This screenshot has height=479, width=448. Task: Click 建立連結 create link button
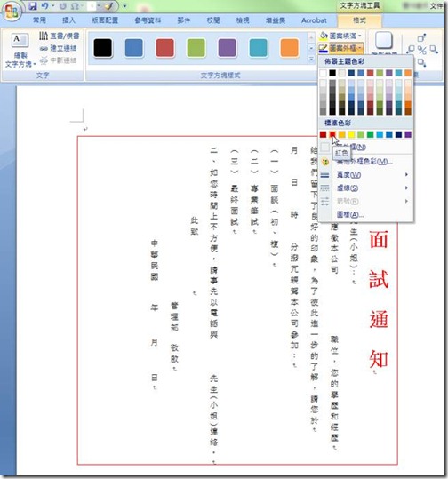point(58,48)
